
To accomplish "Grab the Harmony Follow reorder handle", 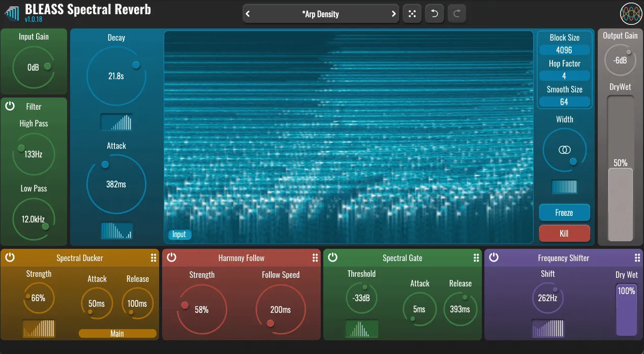I will [x=315, y=258].
